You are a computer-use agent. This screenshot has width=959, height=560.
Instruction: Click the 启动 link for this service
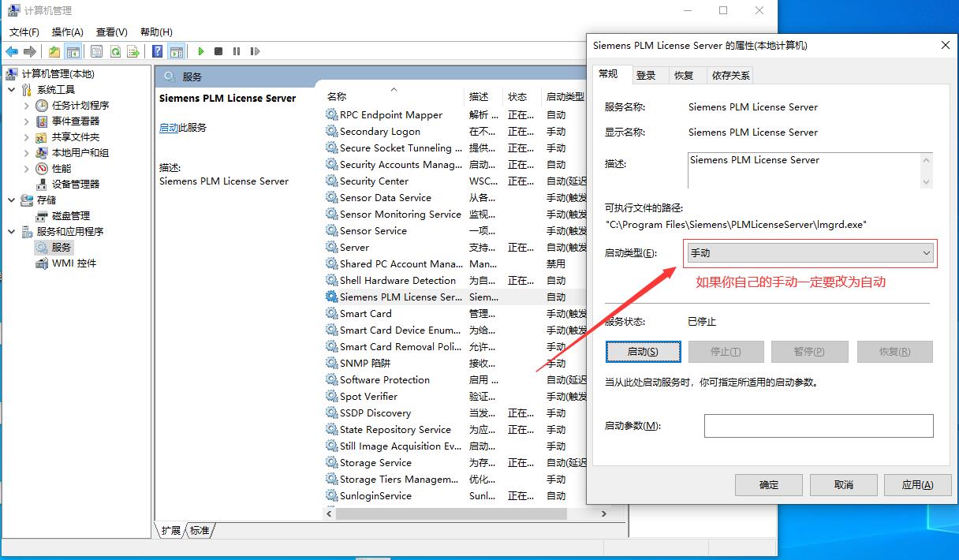[x=169, y=128]
